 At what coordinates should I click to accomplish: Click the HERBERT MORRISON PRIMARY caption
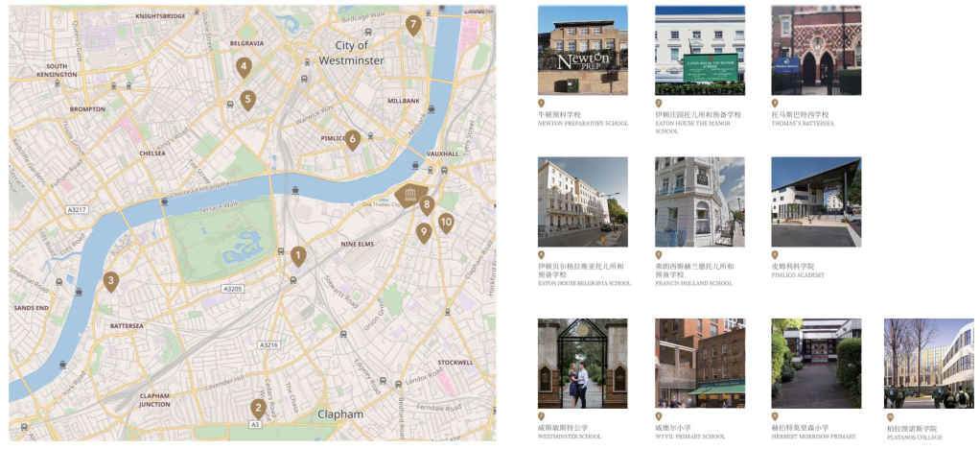814,437
